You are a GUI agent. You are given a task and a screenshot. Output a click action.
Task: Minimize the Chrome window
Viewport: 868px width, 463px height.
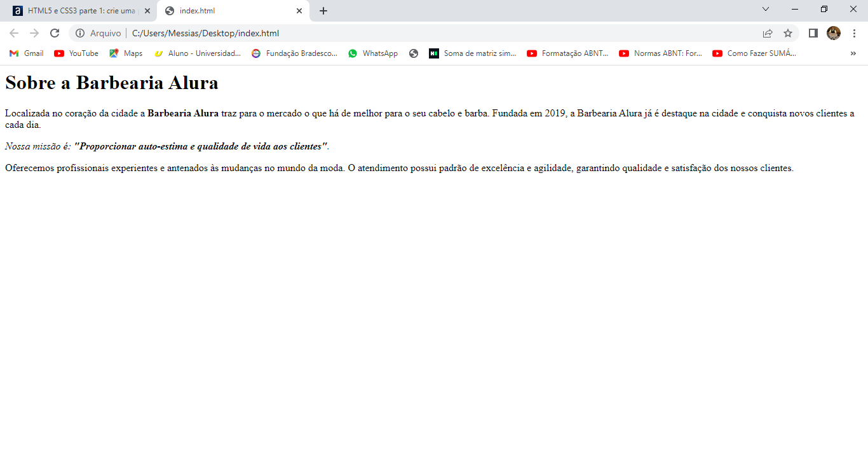click(795, 9)
